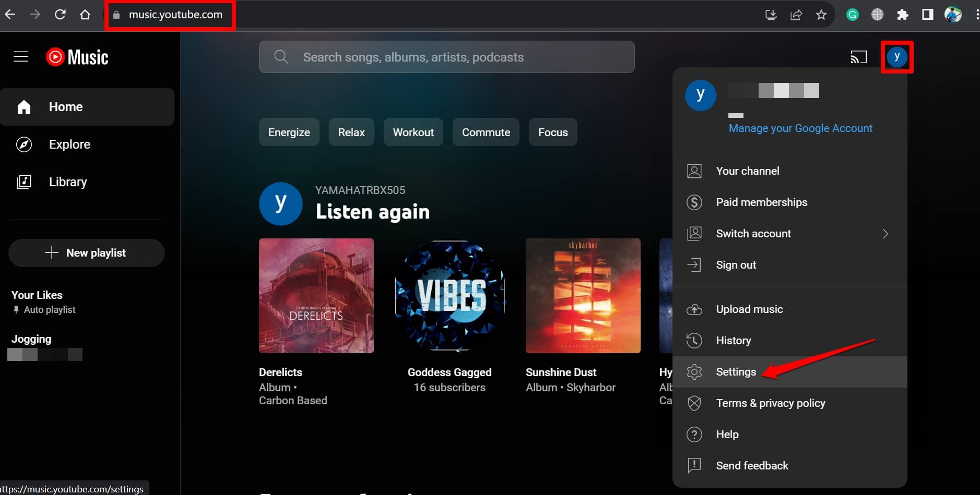Click the Grammarly extension icon in toolbar
Viewport: 980px width, 495px height.
(853, 14)
